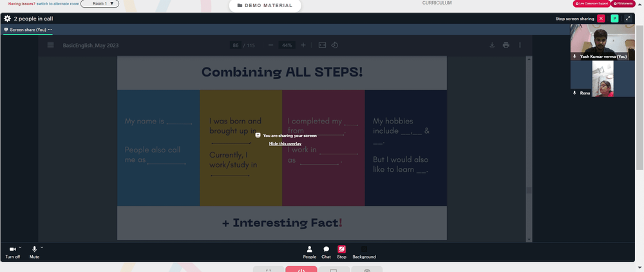Screen dimensions: 644x272
Task: Open call settings gear icon
Action: (x=7, y=19)
